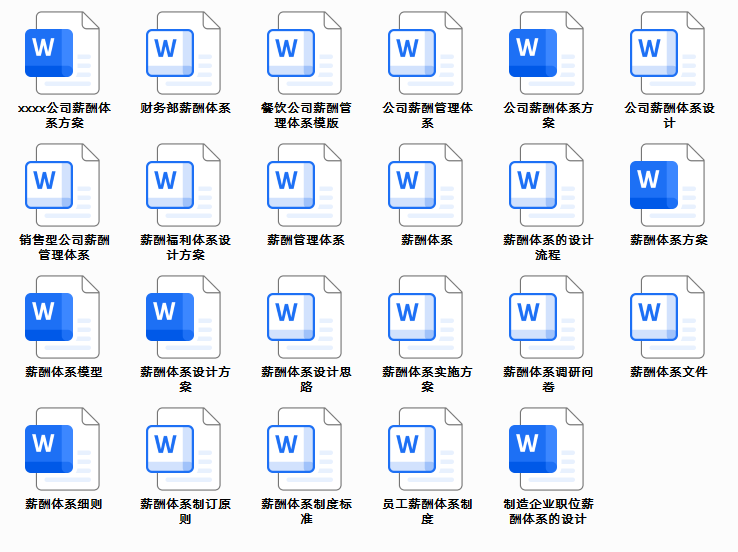The image size is (738, 552).
Task: Select the Word icon for 公司薪酬体系设计
Action: (x=667, y=53)
